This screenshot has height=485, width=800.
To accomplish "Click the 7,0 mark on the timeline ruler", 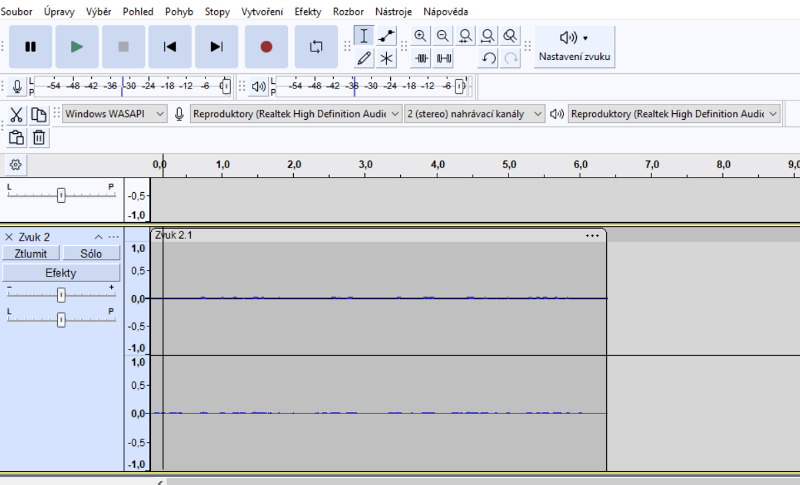I will click(x=652, y=165).
